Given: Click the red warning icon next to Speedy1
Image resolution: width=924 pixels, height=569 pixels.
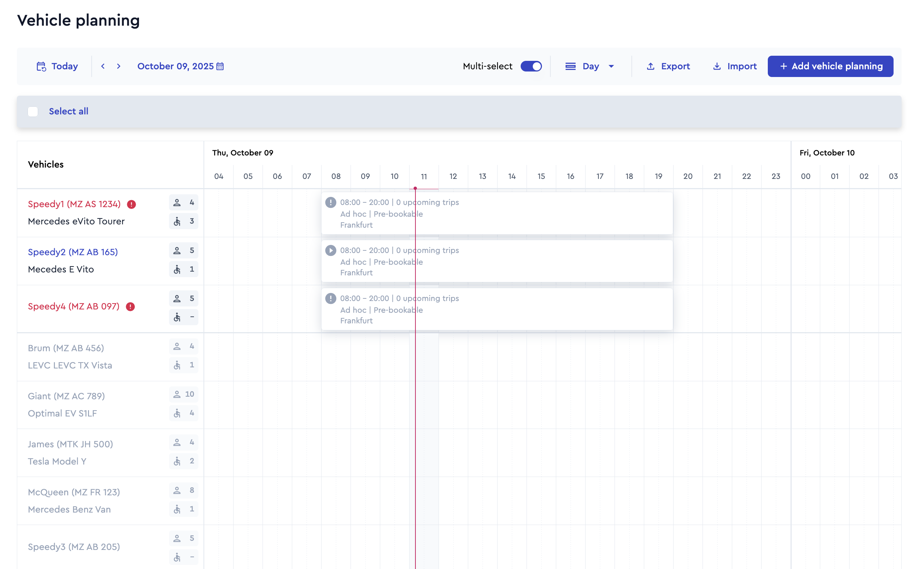Looking at the screenshot, I should [131, 204].
